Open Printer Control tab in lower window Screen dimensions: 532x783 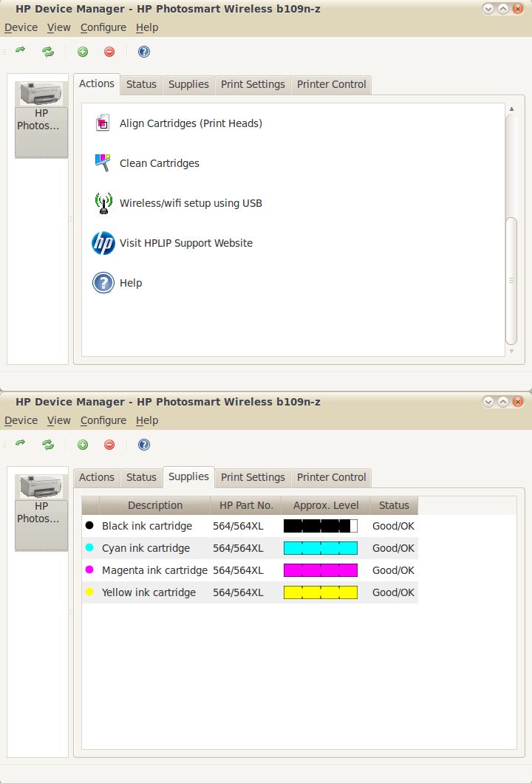coord(332,477)
